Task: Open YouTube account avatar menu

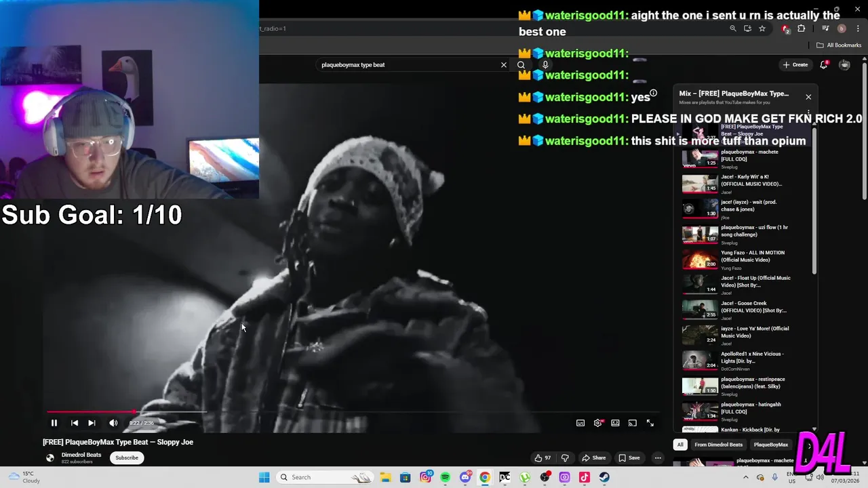Action: click(x=844, y=65)
